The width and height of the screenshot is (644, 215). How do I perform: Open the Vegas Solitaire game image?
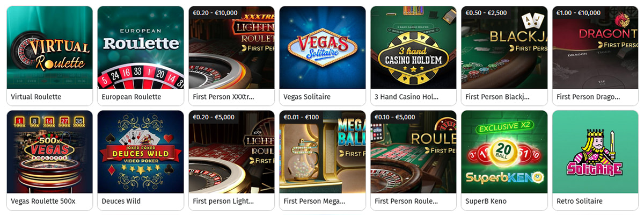[323, 47]
